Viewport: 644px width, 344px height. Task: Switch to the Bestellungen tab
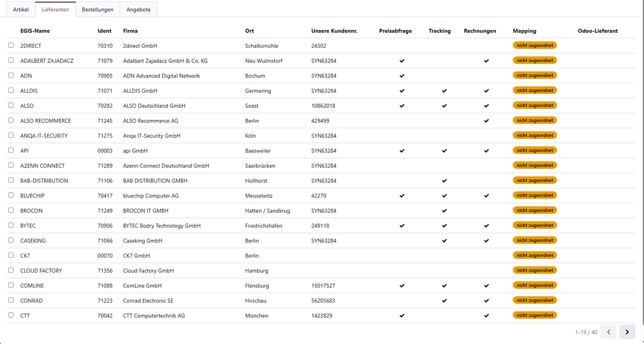tap(98, 9)
